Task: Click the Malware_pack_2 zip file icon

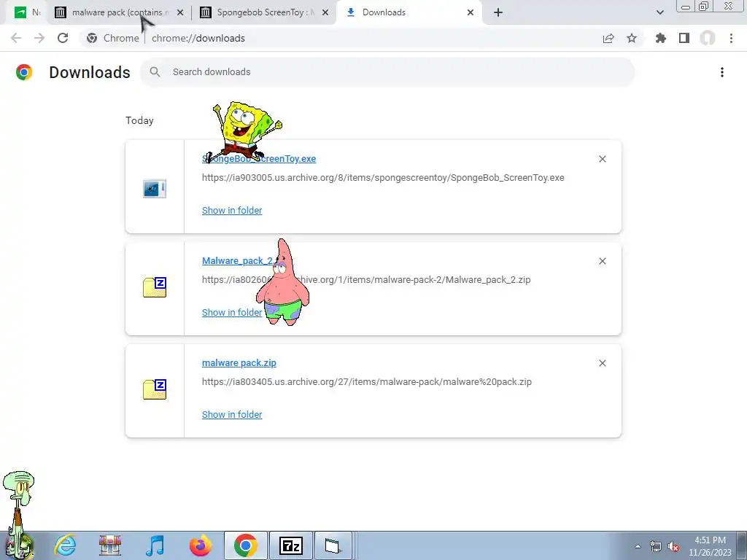Action: [x=155, y=287]
